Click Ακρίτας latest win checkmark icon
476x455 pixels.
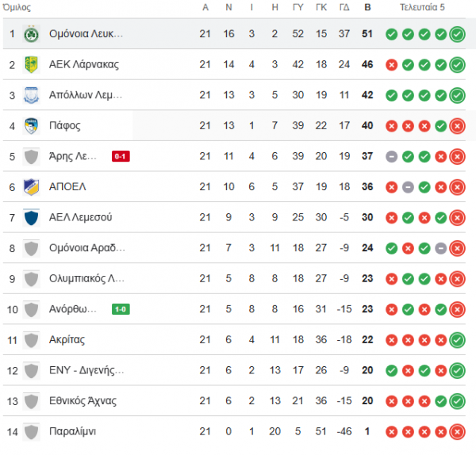pyautogui.click(x=457, y=340)
